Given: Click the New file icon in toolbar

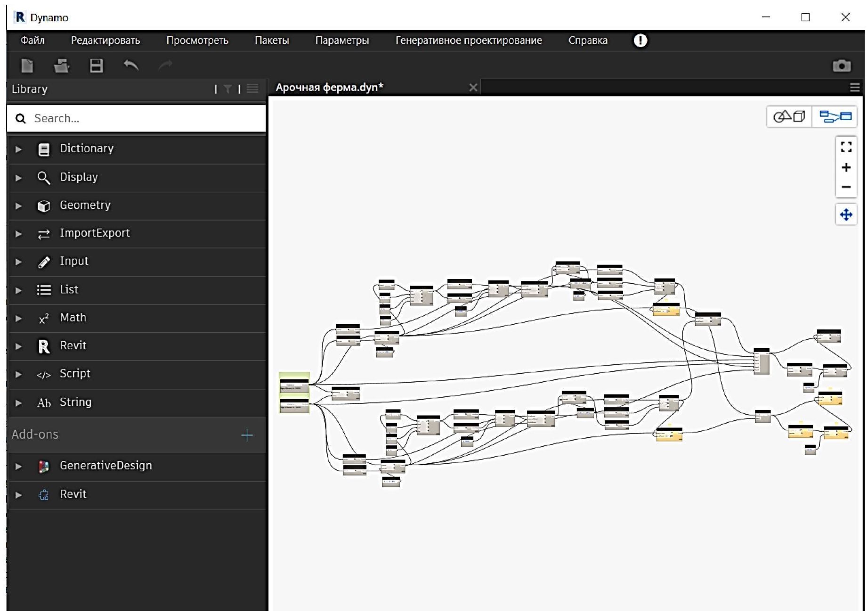Looking at the screenshot, I should point(27,66).
